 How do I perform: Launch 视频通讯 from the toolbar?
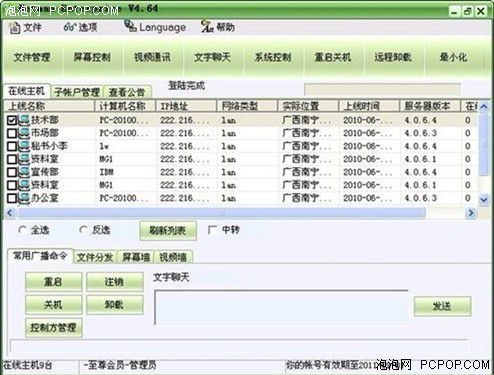152,57
